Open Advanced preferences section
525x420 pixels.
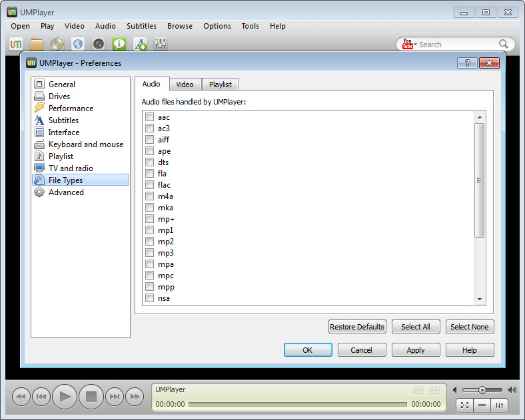pyautogui.click(x=81, y=192)
